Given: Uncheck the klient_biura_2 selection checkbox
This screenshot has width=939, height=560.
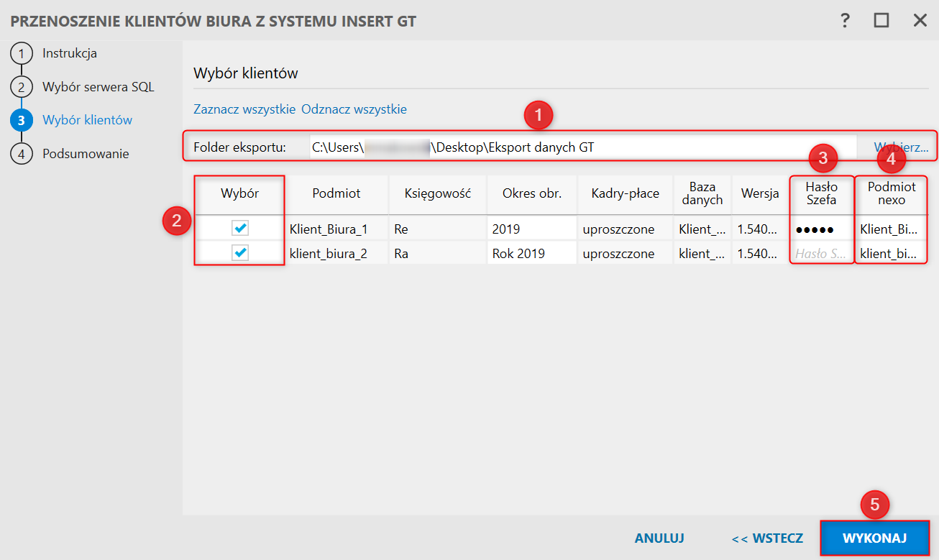Looking at the screenshot, I should [x=240, y=253].
